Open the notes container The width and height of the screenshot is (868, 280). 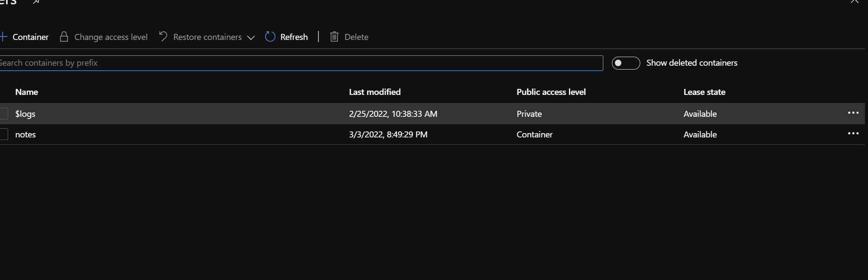pyautogui.click(x=25, y=134)
